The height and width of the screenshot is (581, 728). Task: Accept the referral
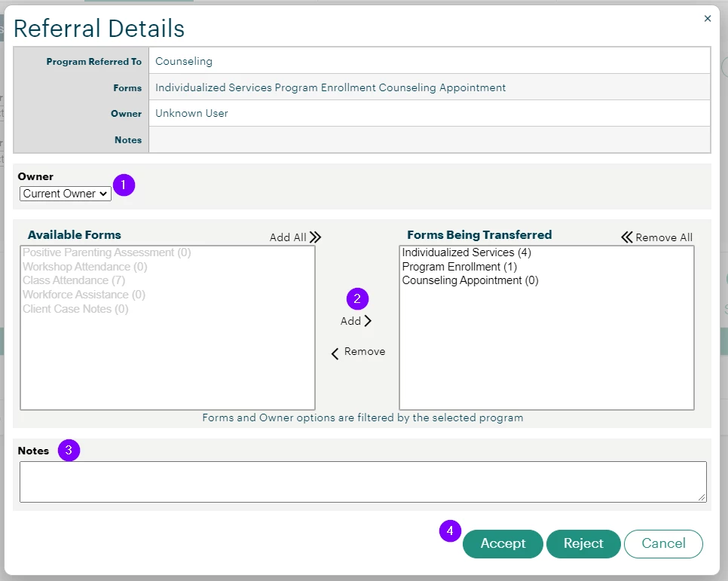click(x=503, y=543)
